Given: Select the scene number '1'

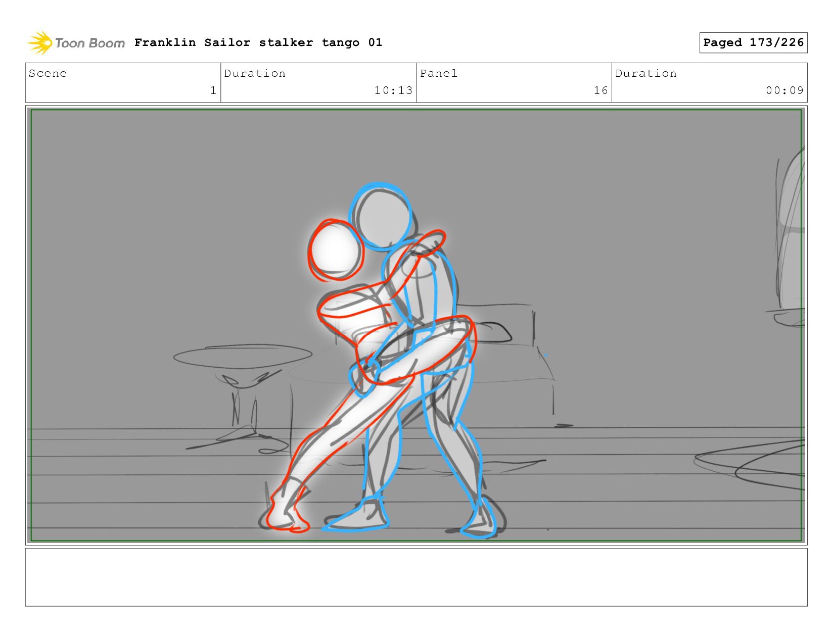Looking at the screenshot, I should tap(213, 90).
